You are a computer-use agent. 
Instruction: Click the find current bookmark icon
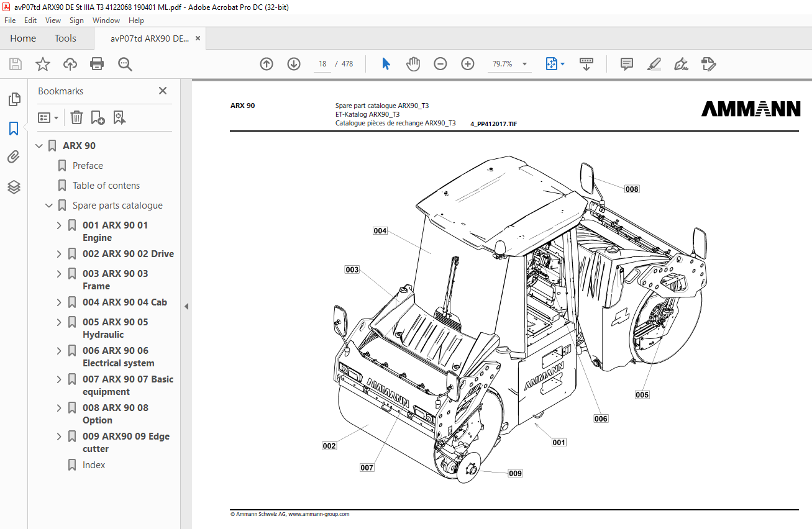pos(120,117)
